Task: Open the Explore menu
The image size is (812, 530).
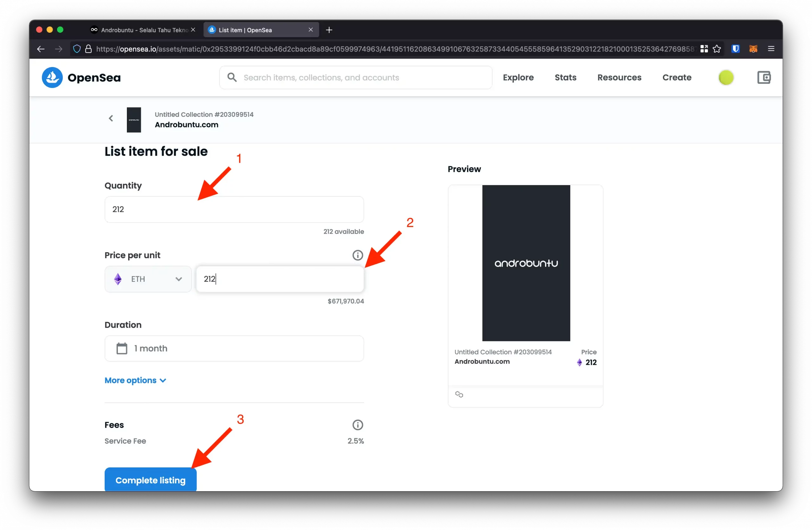Action: 518,77
